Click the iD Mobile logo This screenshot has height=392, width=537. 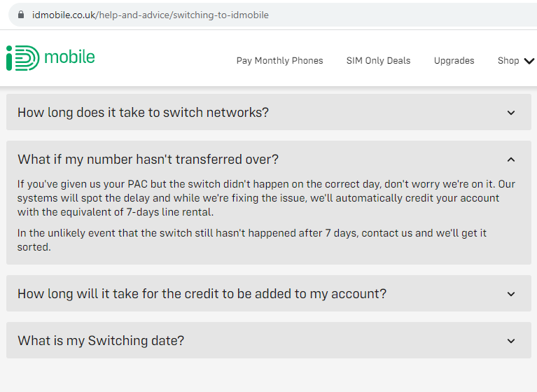(x=50, y=58)
